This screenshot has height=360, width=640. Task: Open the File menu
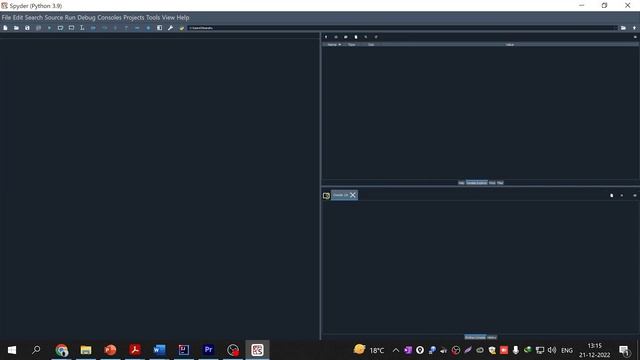click(x=6, y=18)
